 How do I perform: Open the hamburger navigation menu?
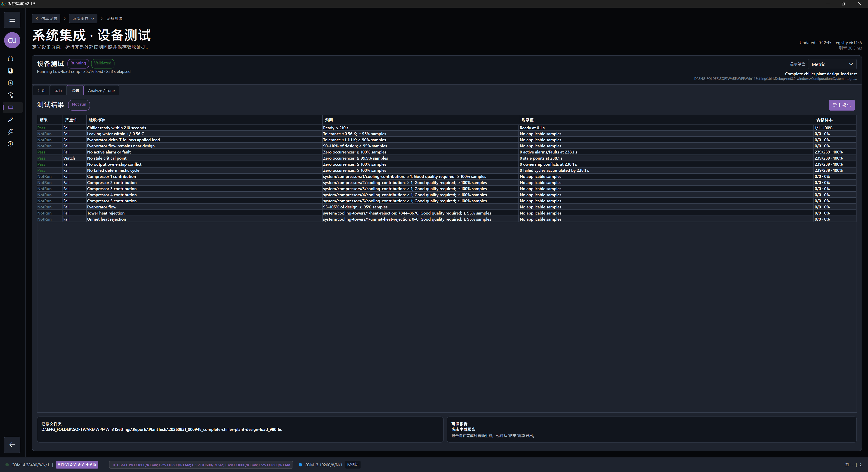(x=12, y=19)
